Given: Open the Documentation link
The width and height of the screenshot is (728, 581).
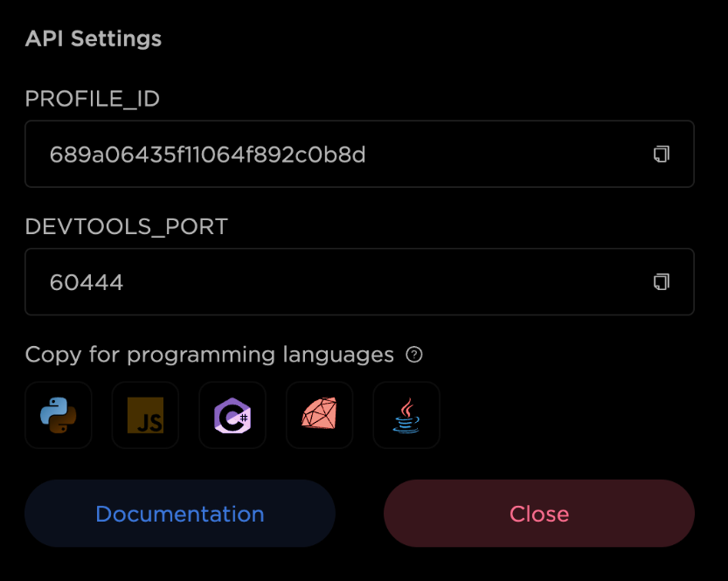Looking at the screenshot, I should (180, 514).
